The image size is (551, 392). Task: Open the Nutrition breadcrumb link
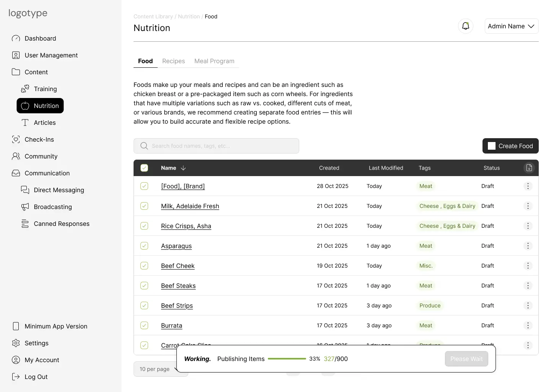[189, 16]
